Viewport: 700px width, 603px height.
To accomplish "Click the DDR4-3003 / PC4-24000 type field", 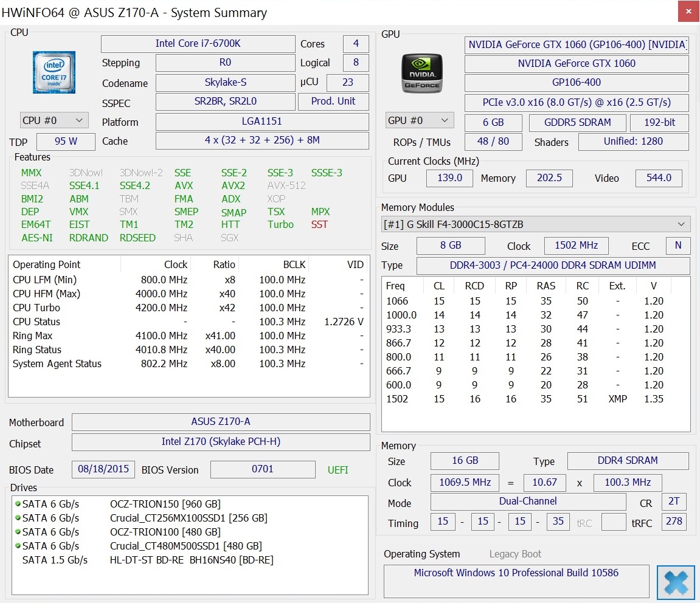I will 553,266.
